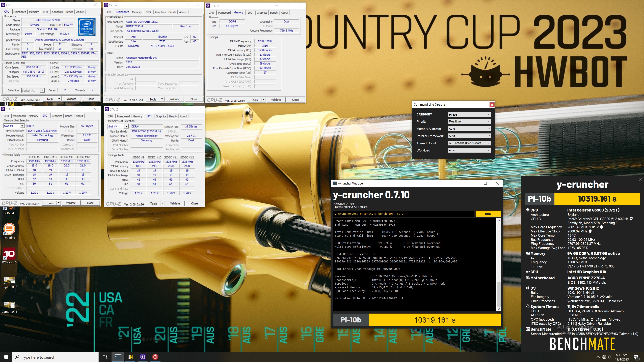Open the Thread Count dropdown
This screenshot has width=644, height=362.
(470, 143)
